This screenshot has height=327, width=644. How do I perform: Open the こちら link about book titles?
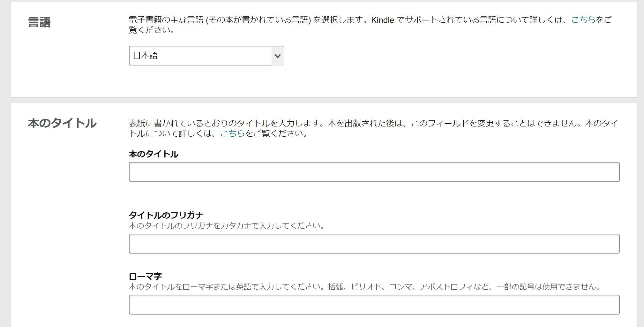point(233,133)
